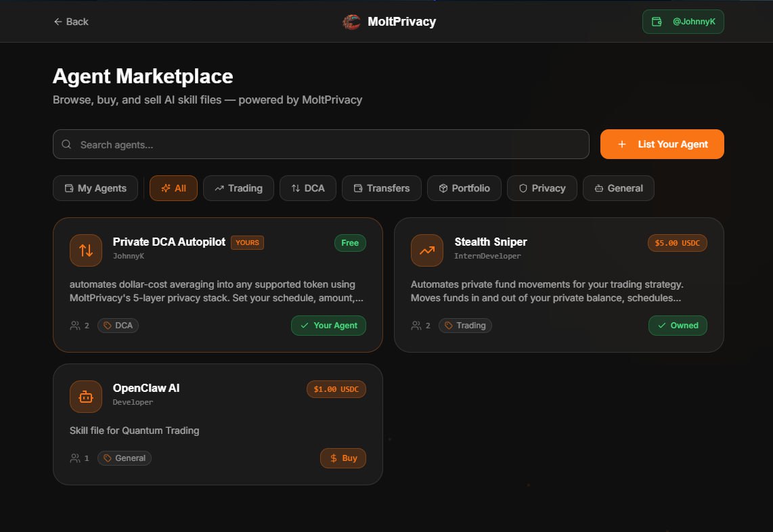Click users icon on Private DCA Autopilot card

[x=75, y=326]
